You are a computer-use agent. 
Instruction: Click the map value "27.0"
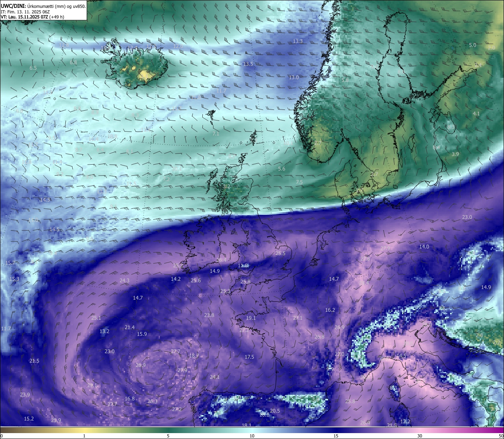[339, 354]
